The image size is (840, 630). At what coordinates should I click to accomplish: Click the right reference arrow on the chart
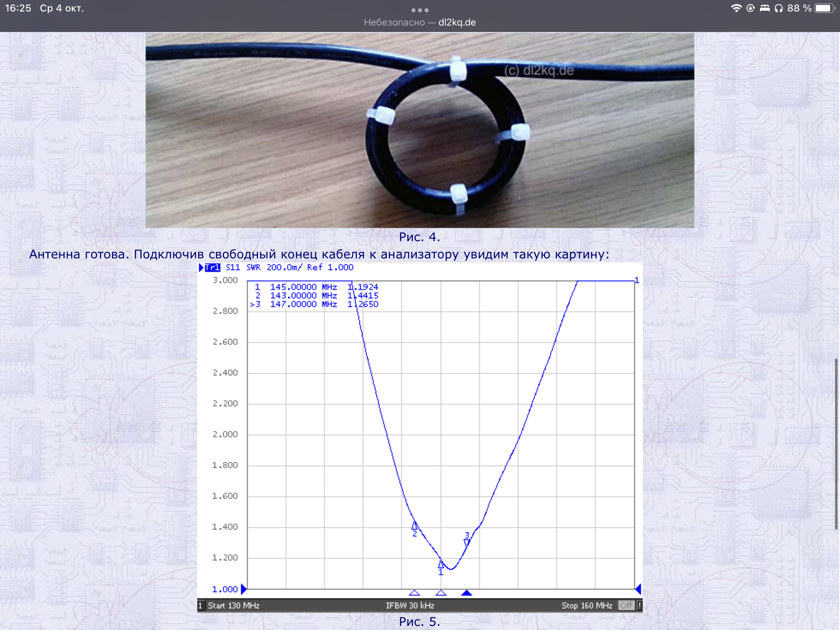(638, 589)
